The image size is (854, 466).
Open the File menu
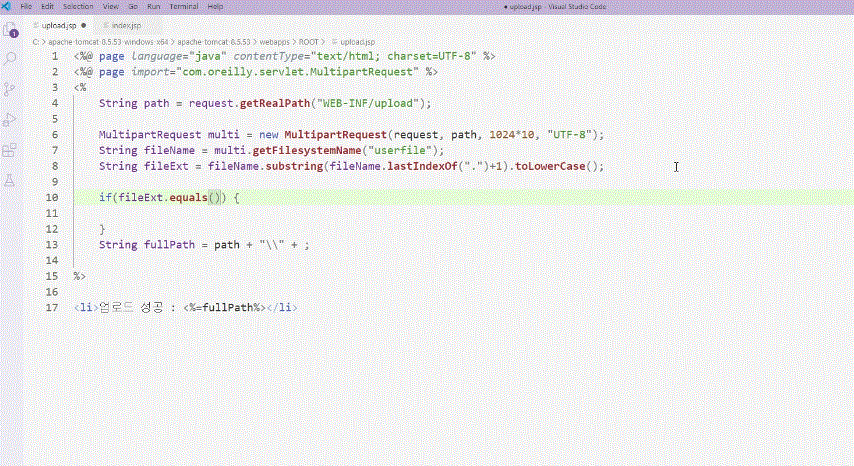[x=26, y=7]
